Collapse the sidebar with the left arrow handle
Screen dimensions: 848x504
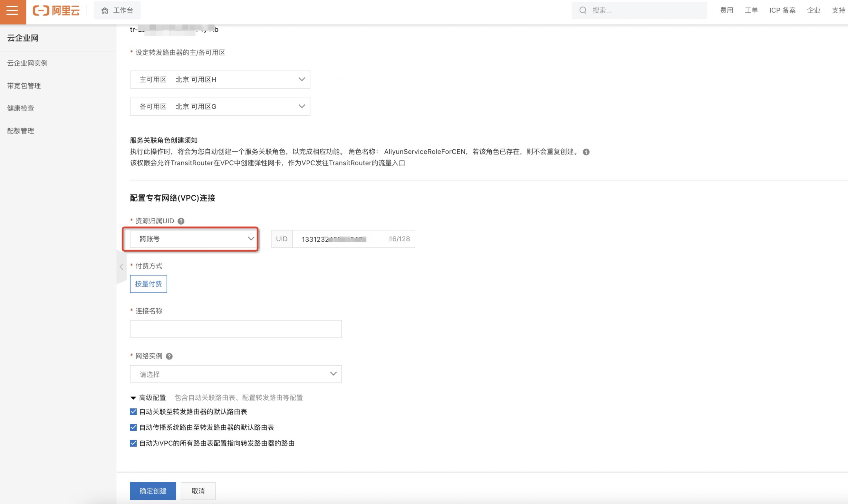(121, 267)
